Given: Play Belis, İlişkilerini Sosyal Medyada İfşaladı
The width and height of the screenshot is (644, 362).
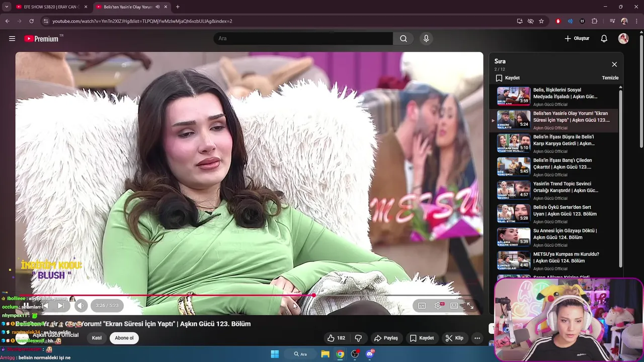Looking at the screenshot, I should [554, 97].
